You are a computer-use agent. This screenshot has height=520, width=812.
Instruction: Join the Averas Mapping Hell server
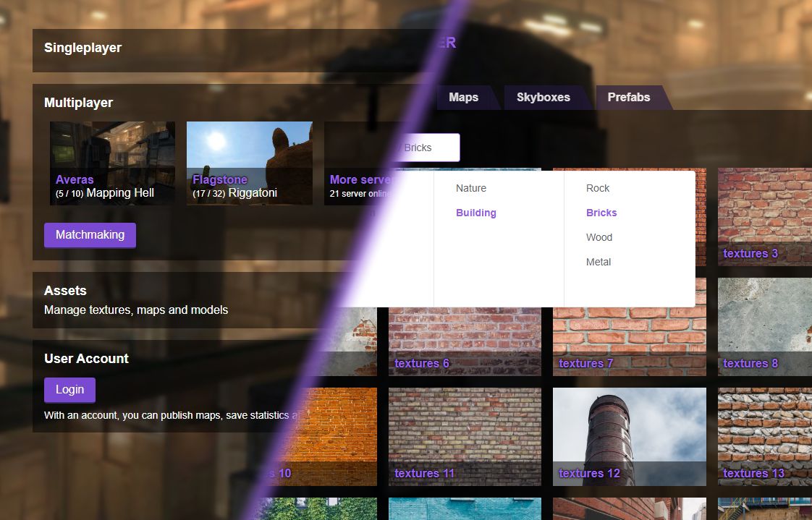pos(112,163)
